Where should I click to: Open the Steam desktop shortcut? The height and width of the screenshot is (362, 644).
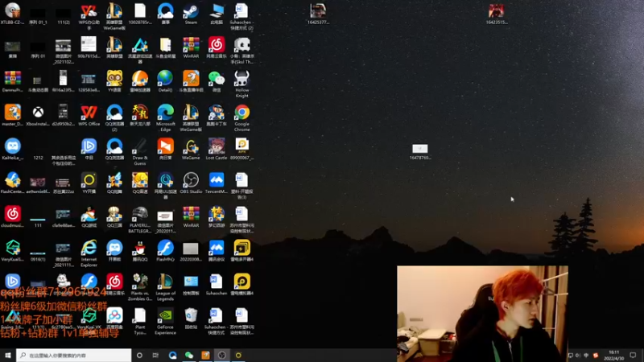coord(191,11)
